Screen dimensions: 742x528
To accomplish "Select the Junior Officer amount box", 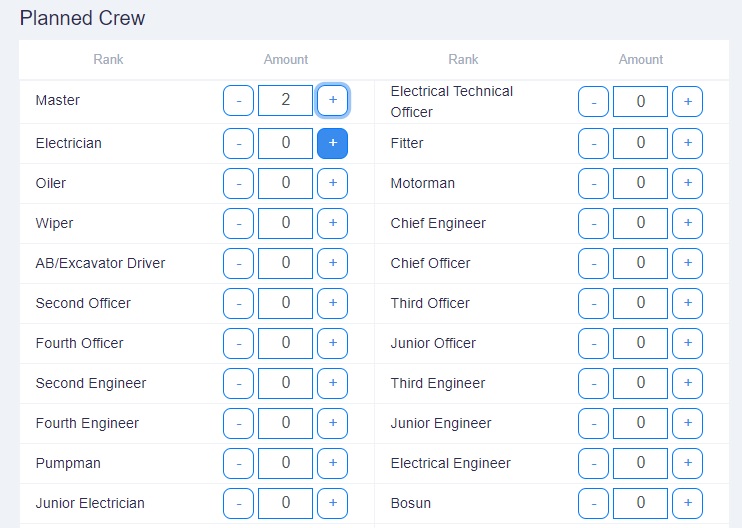I will point(640,343).
